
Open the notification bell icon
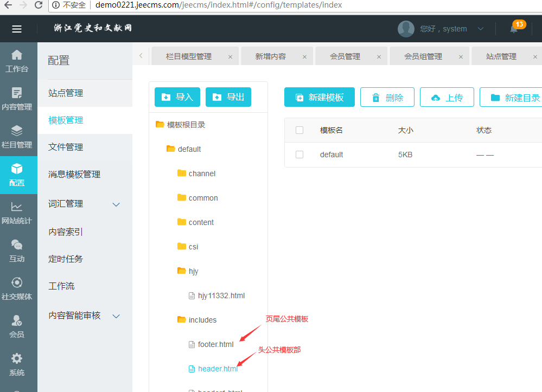(513, 29)
